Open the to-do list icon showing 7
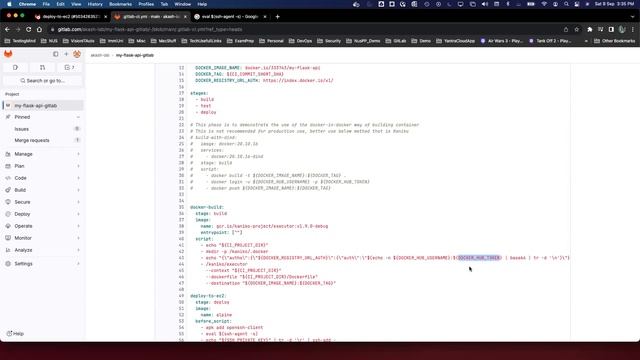The image size is (640, 360). pos(69,67)
